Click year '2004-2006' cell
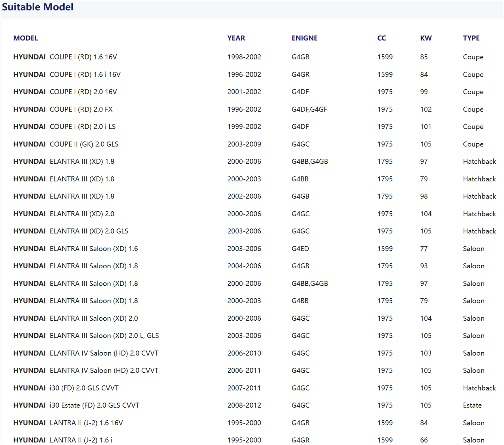 (244, 266)
